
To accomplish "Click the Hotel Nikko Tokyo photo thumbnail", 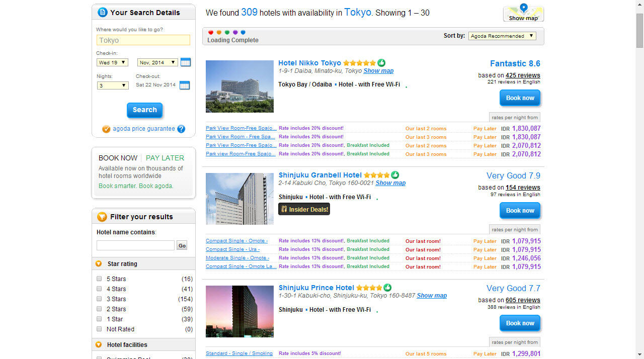I will (x=239, y=86).
